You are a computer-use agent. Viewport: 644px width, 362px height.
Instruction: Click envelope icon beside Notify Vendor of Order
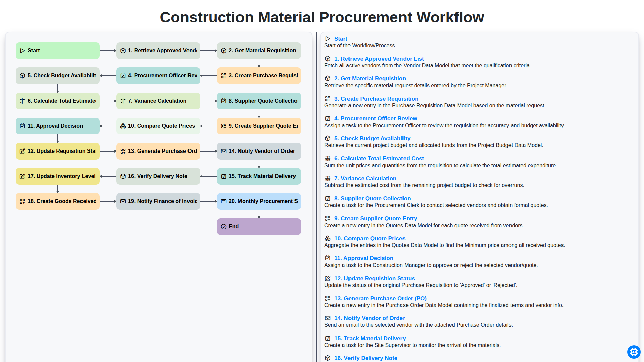point(328,318)
